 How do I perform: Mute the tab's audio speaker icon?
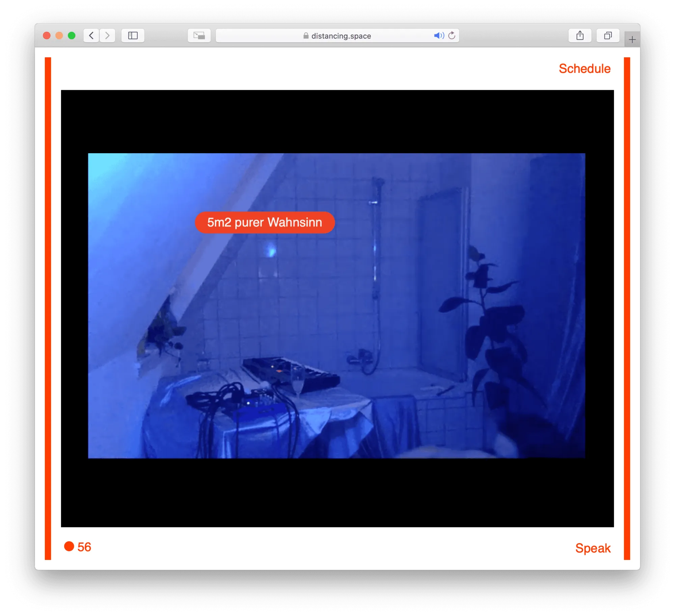pos(438,35)
